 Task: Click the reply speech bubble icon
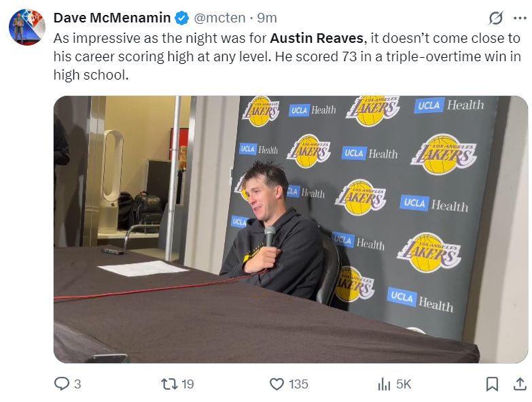61,384
